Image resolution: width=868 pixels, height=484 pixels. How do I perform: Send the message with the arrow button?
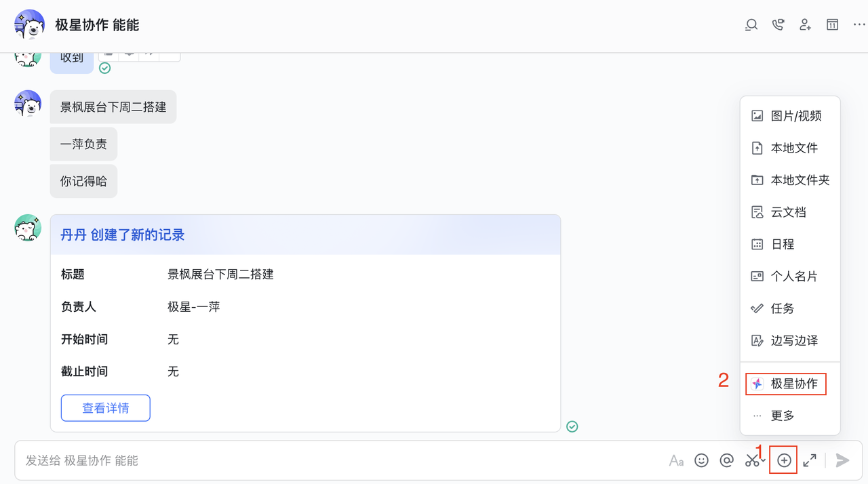point(842,460)
